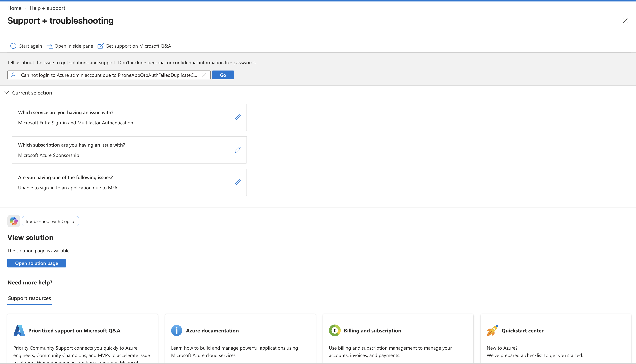
Task: Click 'Current selection' section label
Action: coord(32,93)
